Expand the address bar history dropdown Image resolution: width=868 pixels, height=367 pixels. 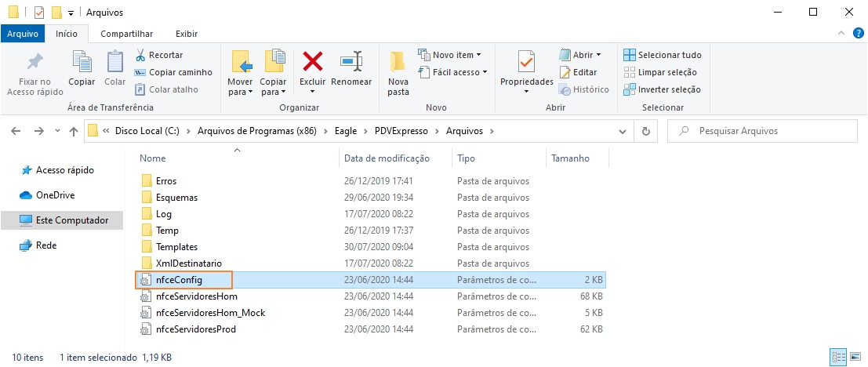623,131
